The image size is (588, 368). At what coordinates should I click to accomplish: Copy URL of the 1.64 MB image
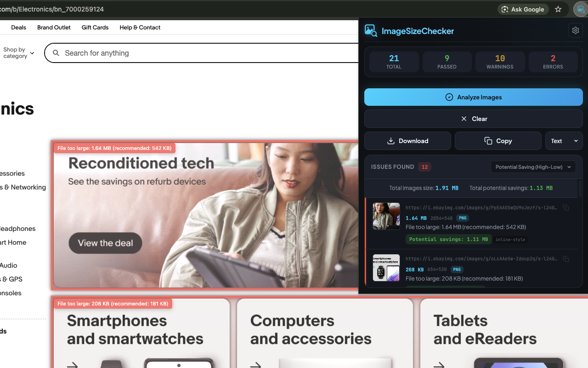click(566, 208)
